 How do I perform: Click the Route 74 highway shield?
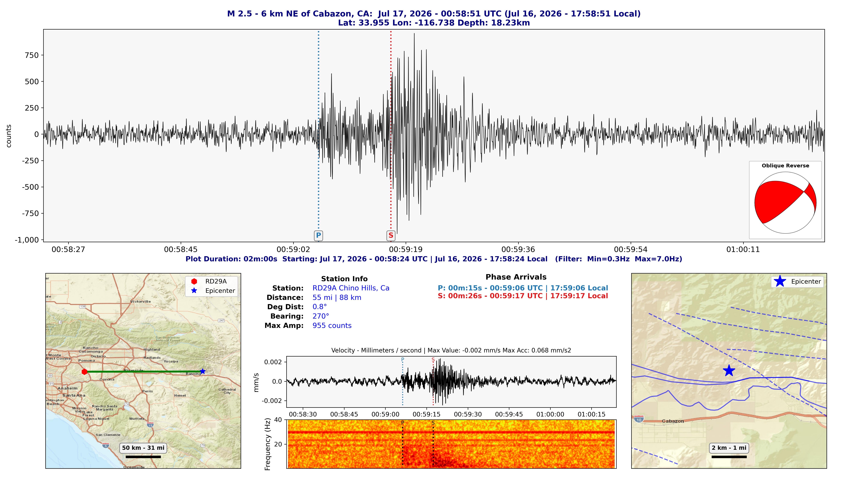[x=127, y=404]
